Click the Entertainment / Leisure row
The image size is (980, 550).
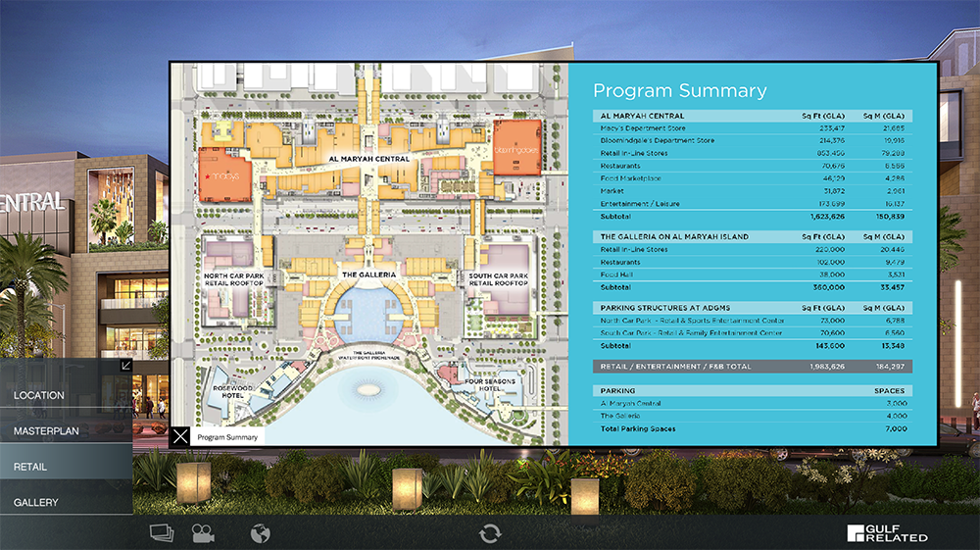tap(753, 204)
